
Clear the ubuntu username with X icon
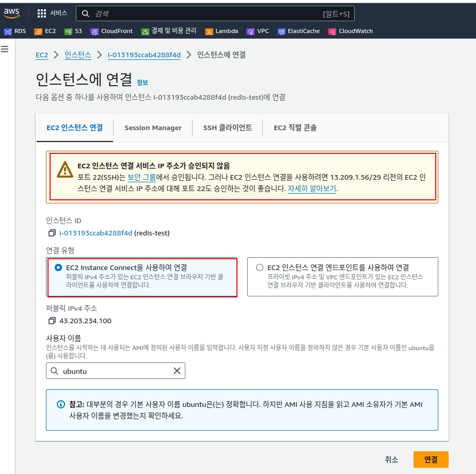pyautogui.click(x=177, y=371)
